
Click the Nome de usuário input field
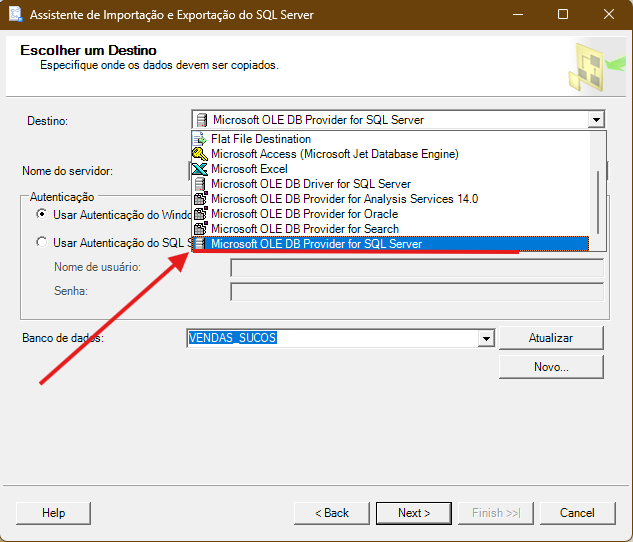click(x=417, y=268)
